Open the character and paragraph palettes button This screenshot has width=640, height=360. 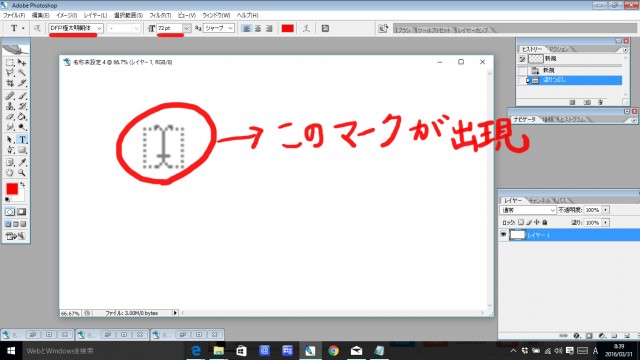pyautogui.click(x=325, y=28)
